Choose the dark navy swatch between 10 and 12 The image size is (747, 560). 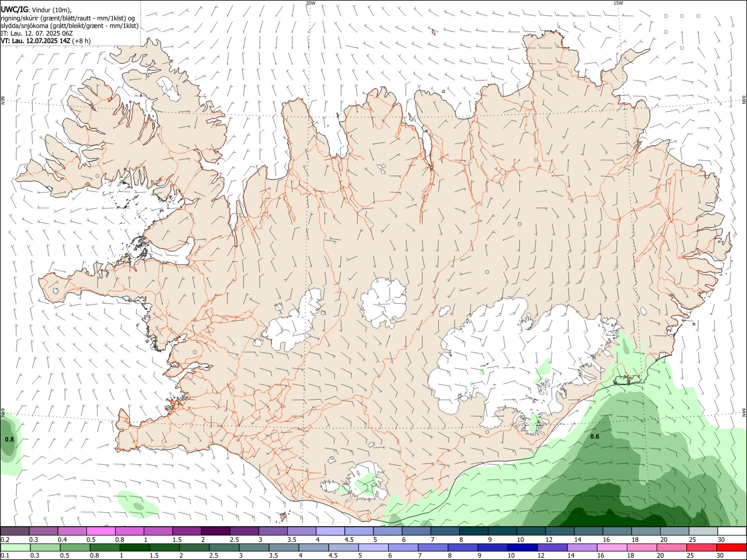coord(522,548)
